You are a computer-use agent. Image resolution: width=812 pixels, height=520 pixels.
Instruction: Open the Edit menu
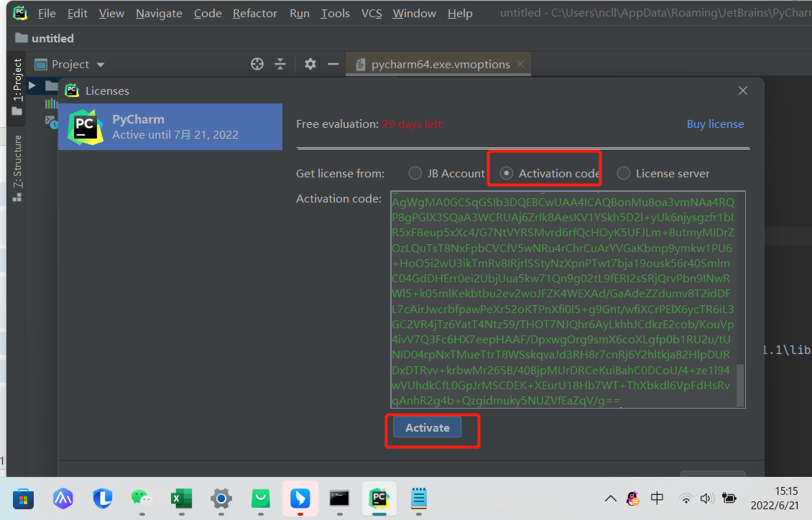77,14
